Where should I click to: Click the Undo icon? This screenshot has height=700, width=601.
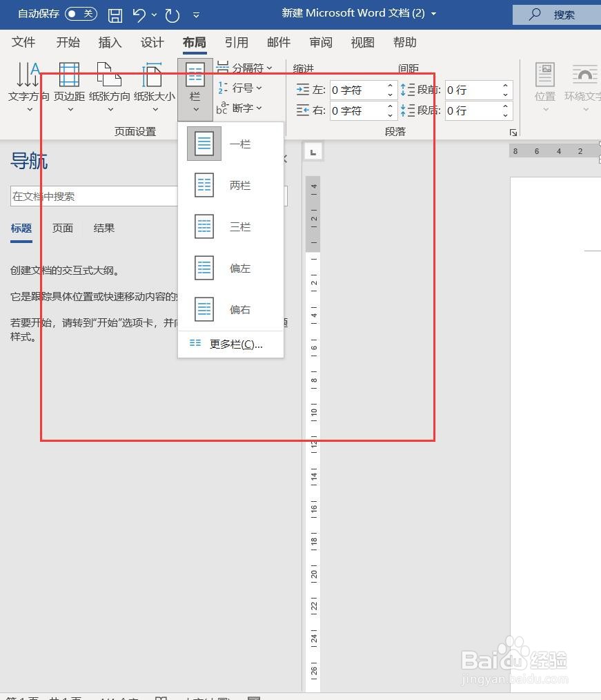[139, 14]
